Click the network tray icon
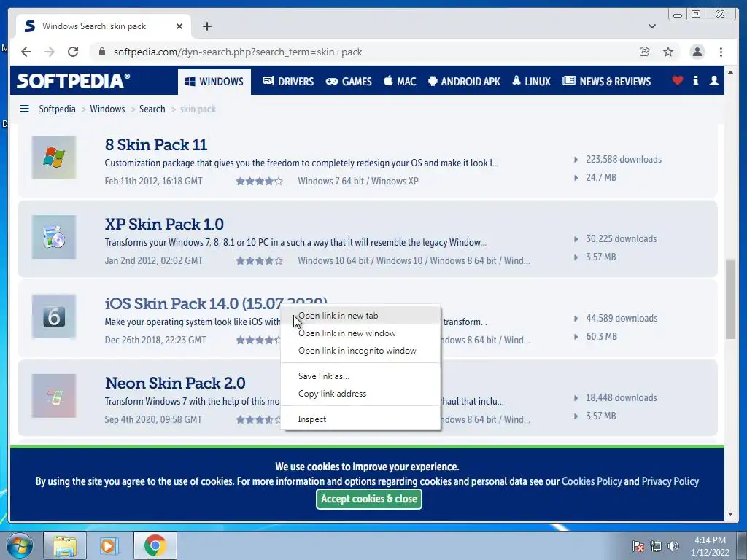 pyautogui.click(x=656, y=546)
